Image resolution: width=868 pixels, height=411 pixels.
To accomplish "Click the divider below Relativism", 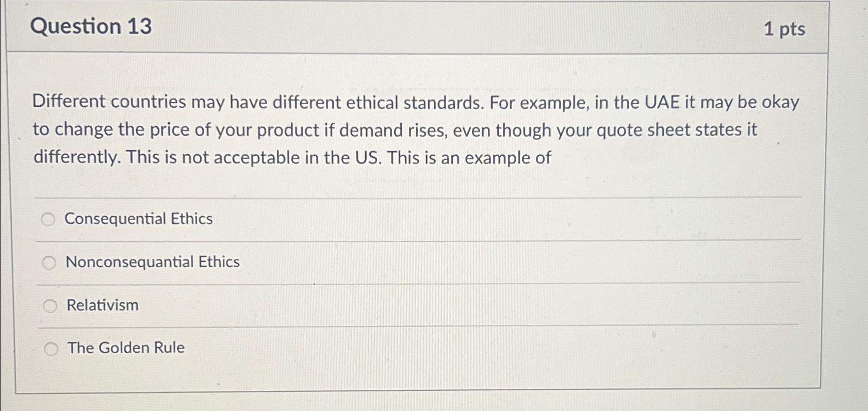I will tap(413, 323).
